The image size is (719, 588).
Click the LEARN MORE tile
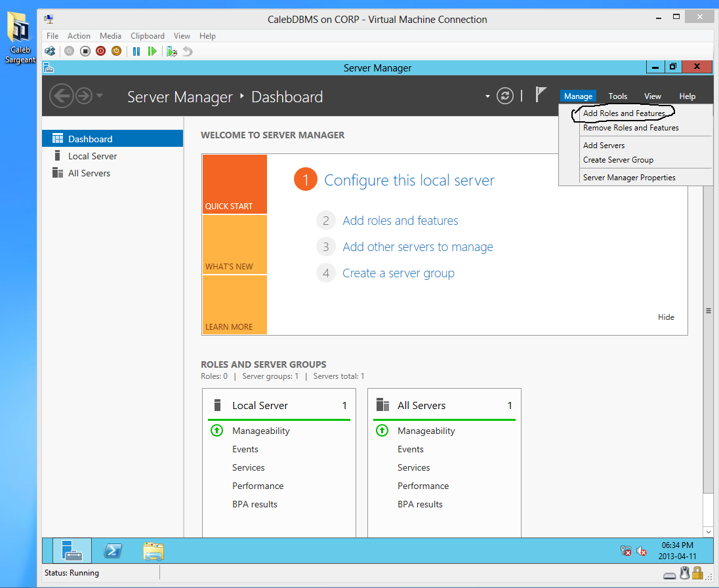point(235,304)
